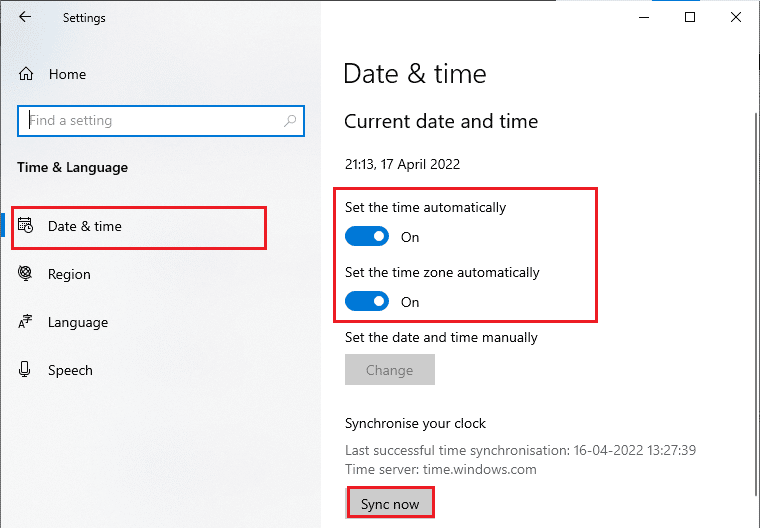Click the Time server: time.windows.com text
The height and width of the screenshot is (528, 760).
(x=441, y=469)
